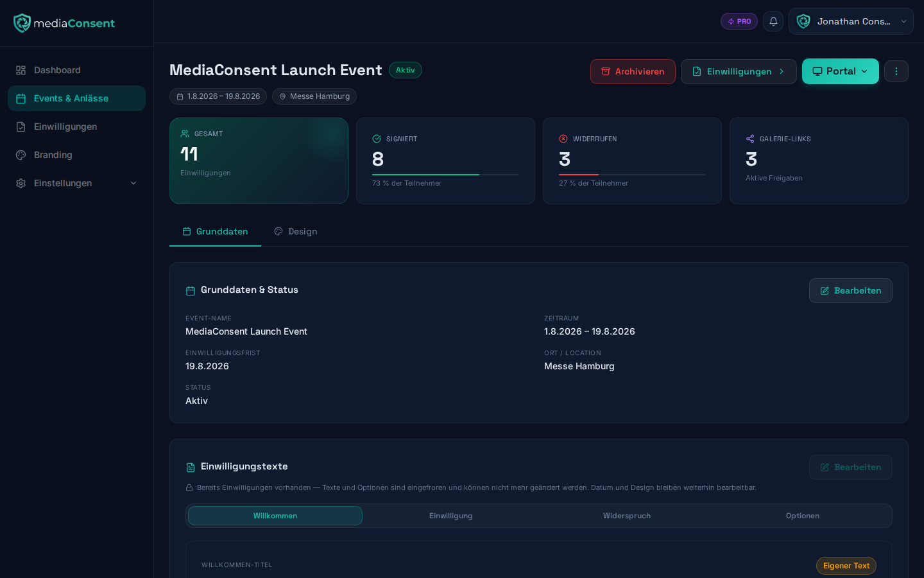Click the Widerrufen 27 % progress bar
Image resolution: width=924 pixels, height=578 pixels.
coord(632,174)
